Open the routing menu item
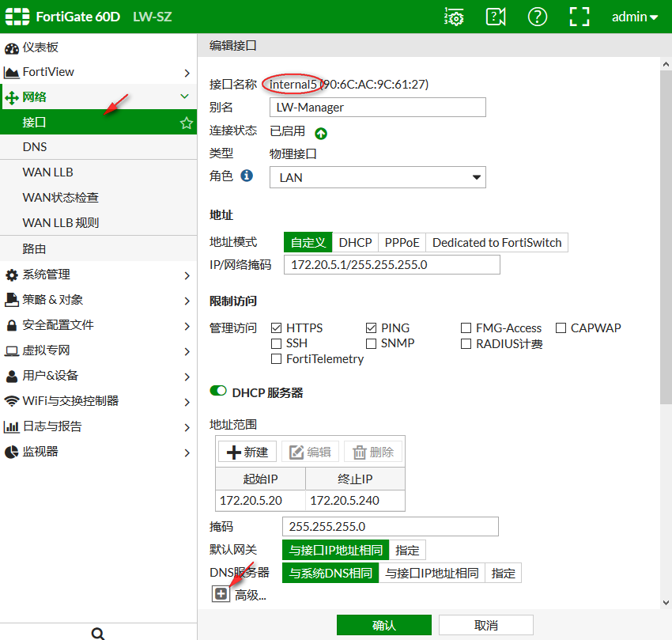The image size is (672, 640). 98,248
